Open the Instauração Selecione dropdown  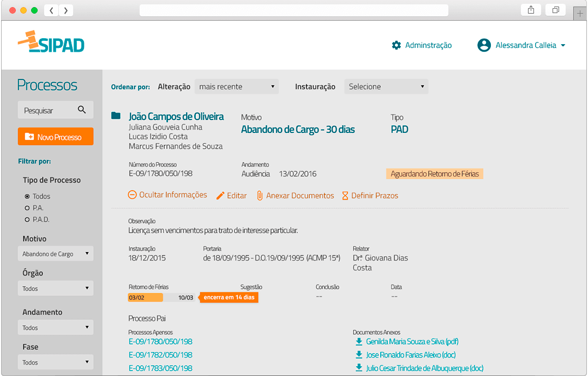[386, 87]
